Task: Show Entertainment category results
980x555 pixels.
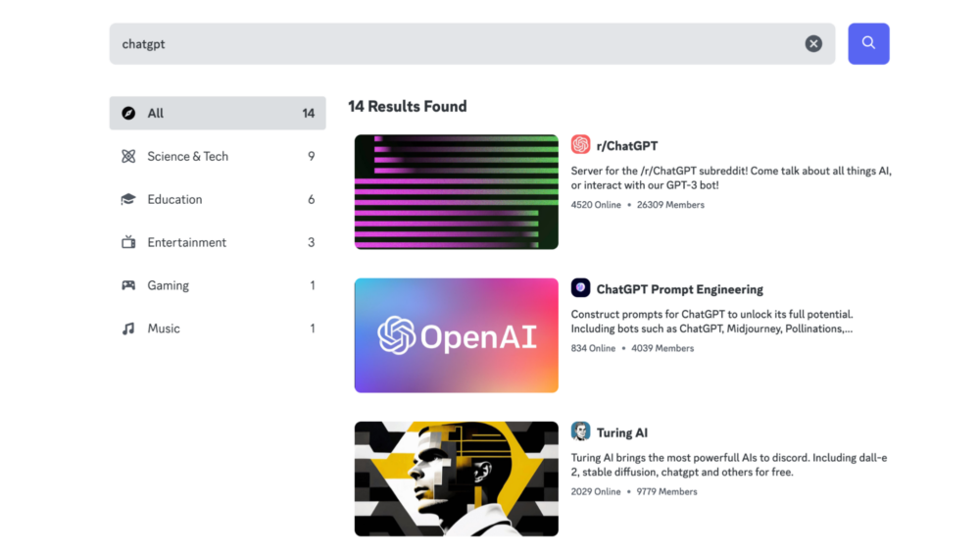Action: point(187,242)
